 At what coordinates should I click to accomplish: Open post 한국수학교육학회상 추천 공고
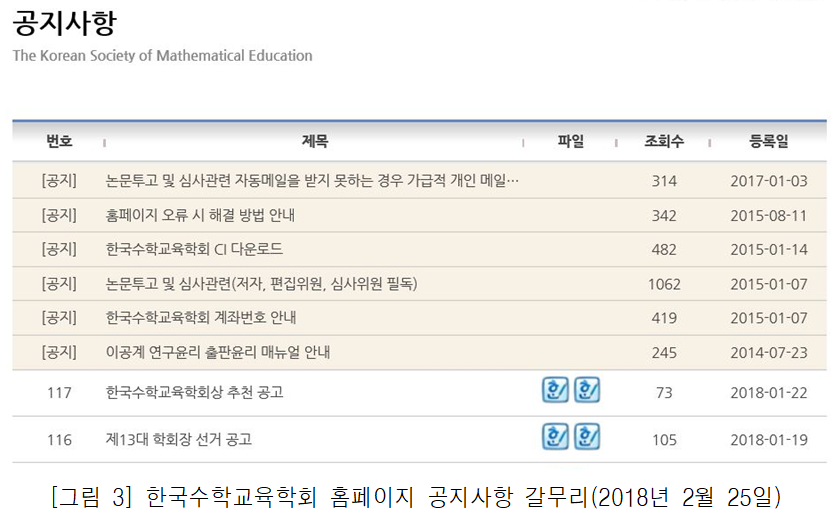(x=194, y=393)
